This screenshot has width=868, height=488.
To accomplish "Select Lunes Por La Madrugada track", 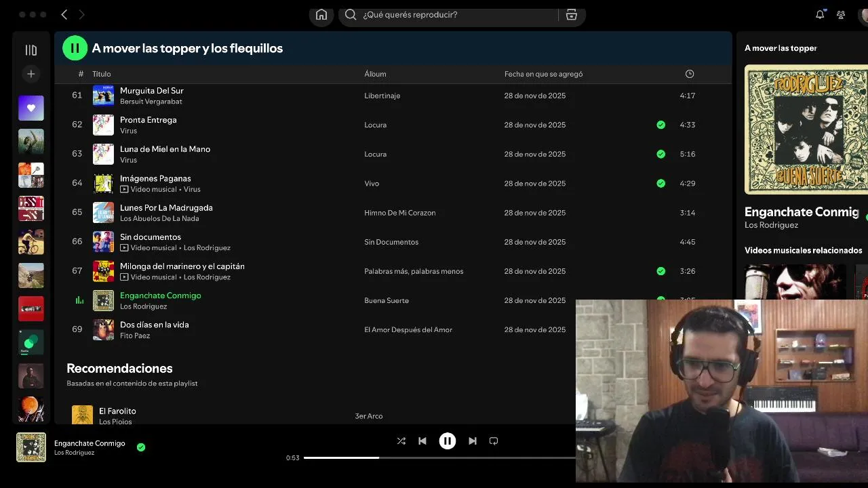I will coord(166,208).
